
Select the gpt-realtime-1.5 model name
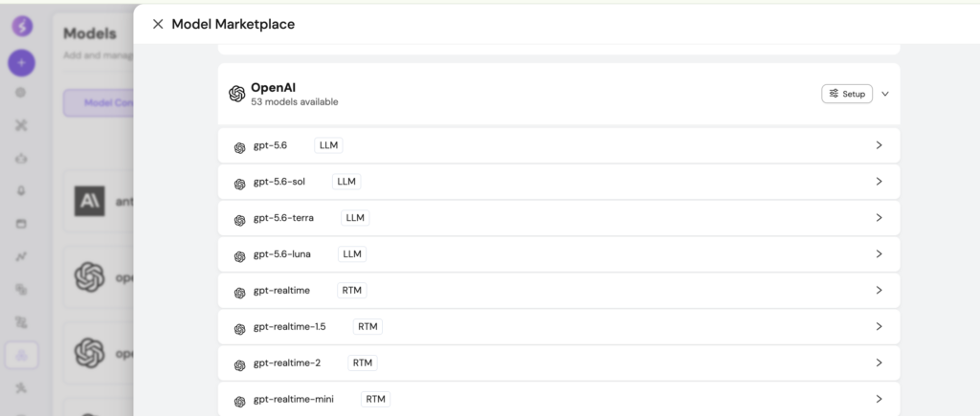tap(289, 327)
